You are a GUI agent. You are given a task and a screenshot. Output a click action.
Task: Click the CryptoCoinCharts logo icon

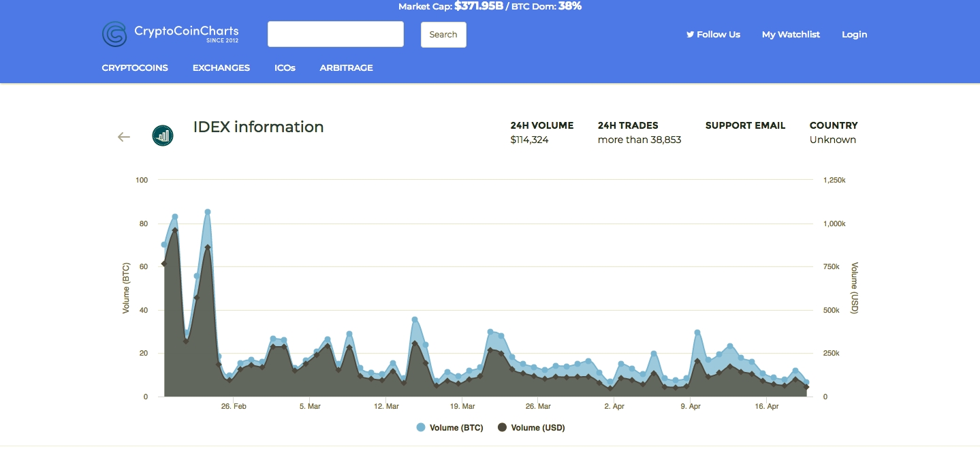click(114, 34)
